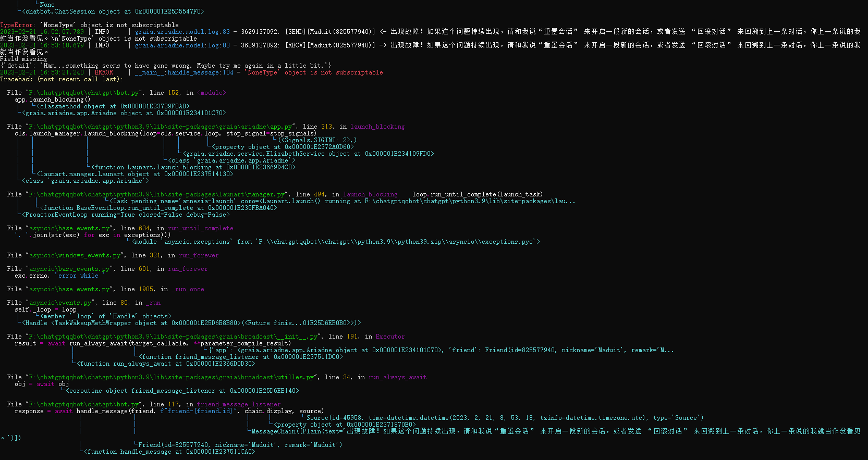Image resolution: width=868 pixels, height=460 pixels.
Task: Click 'Traceback (most recent call last):'
Action: point(62,79)
